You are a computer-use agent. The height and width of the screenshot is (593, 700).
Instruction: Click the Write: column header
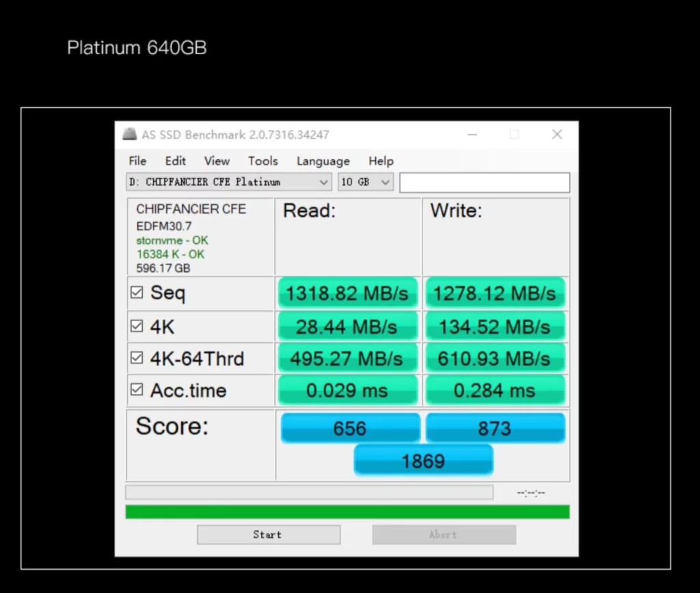(456, 210)
